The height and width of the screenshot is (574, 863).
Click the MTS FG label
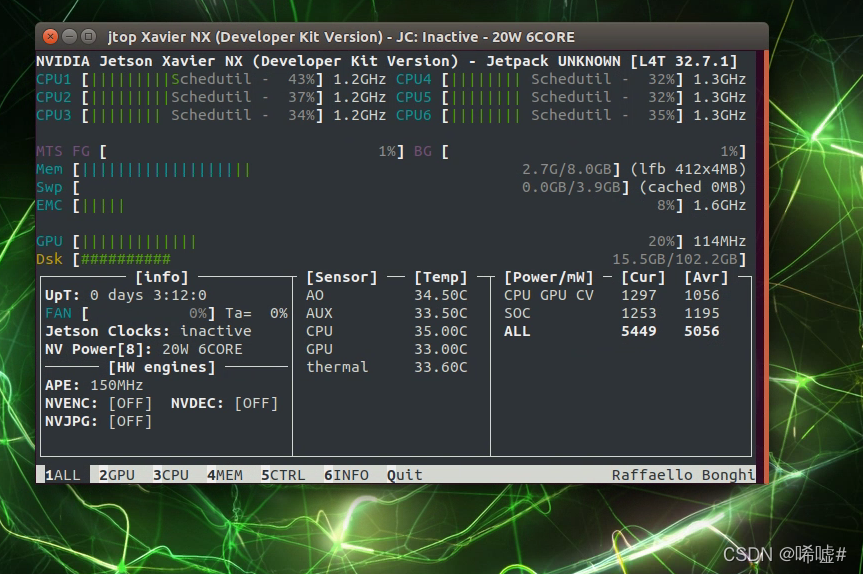click(x=63, y=151)
